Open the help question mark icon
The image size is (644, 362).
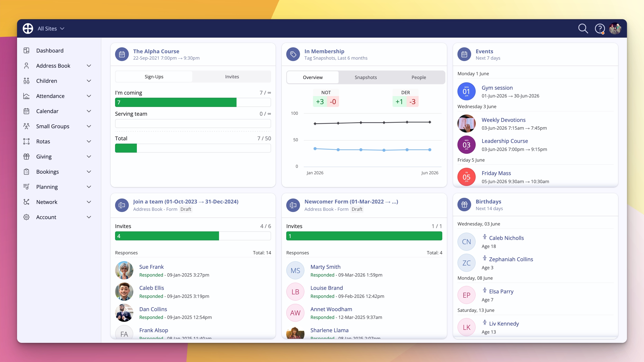click(599, 29)
